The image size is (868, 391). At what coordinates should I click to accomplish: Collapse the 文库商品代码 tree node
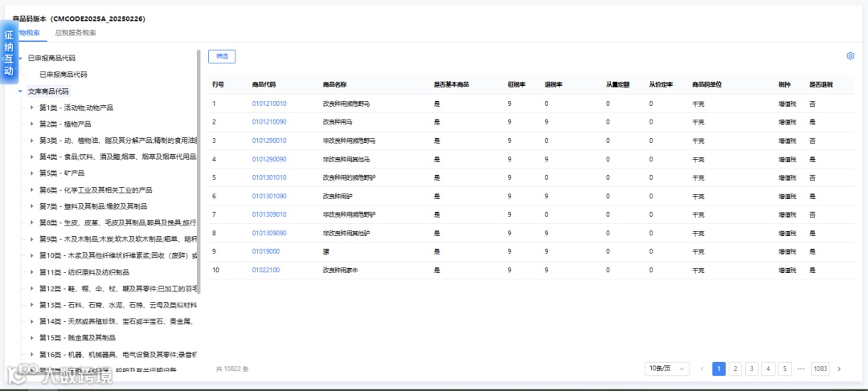[20, 91]
